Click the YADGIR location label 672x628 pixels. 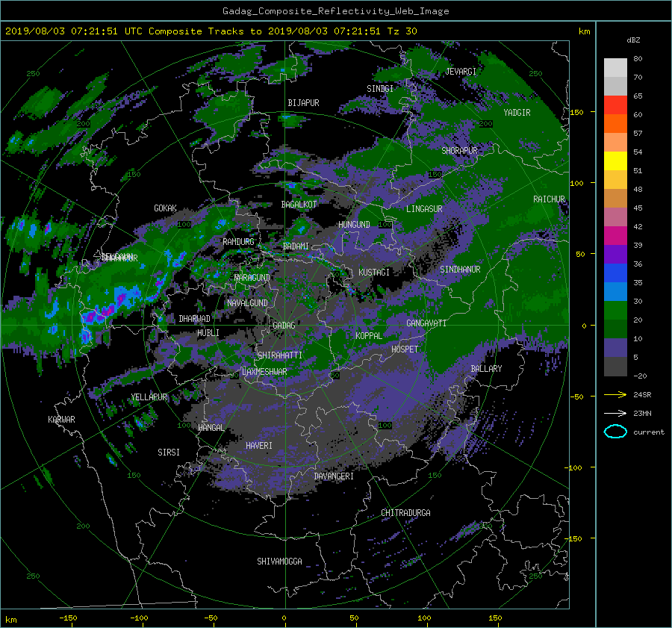(x=517, y=113)
